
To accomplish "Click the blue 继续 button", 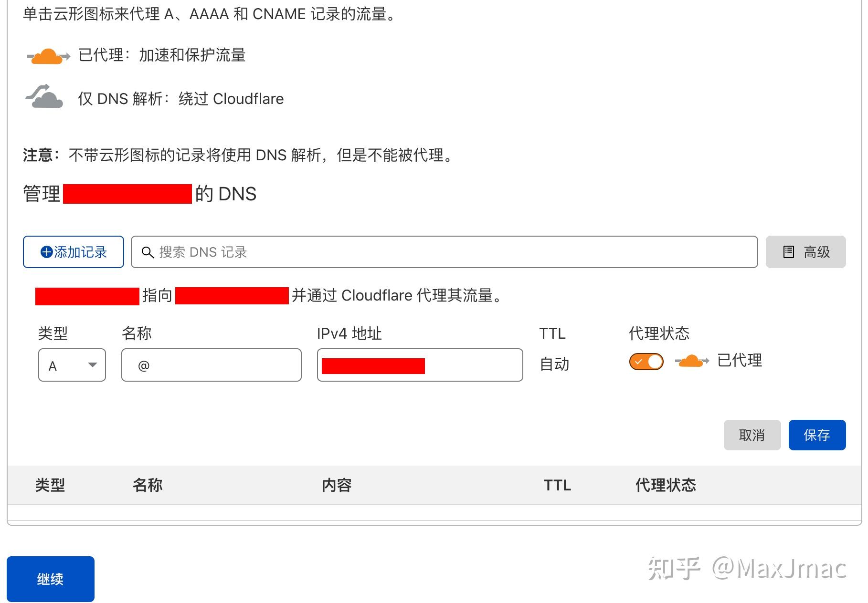I will click(x=51, y=579).
